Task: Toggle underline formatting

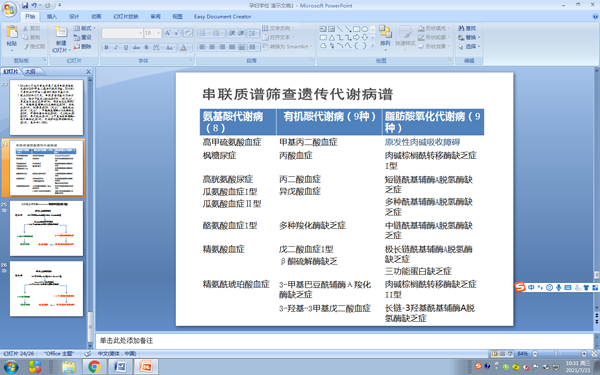Action: (x=126, y=47)
